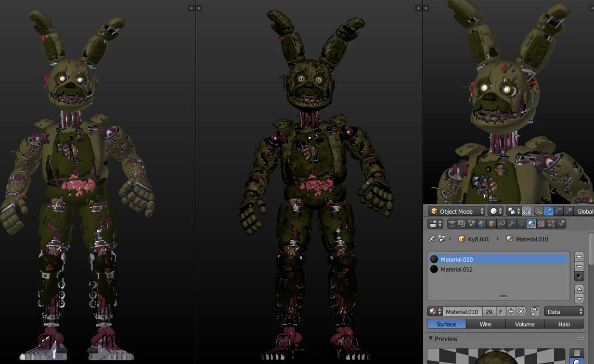Image resolution: width=594 pixels, height=364 pixels.
Task: Select Surface material type
Action: (x=446, y=324)
